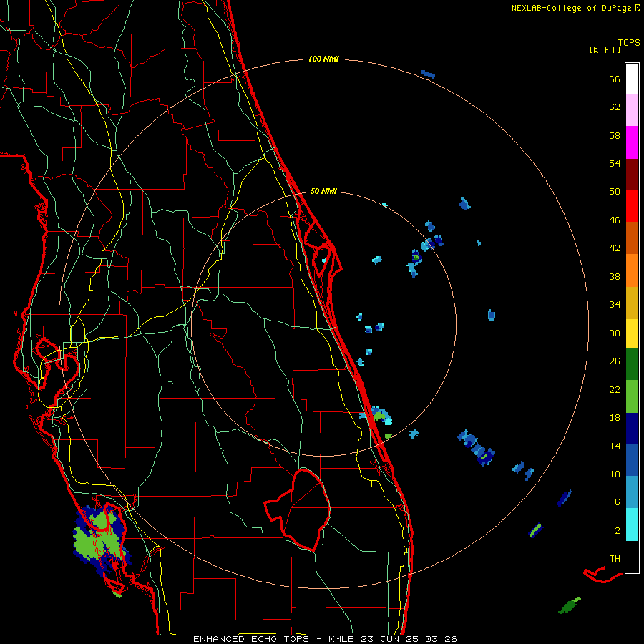Click the gold 34 kft legend swatch

632,303
